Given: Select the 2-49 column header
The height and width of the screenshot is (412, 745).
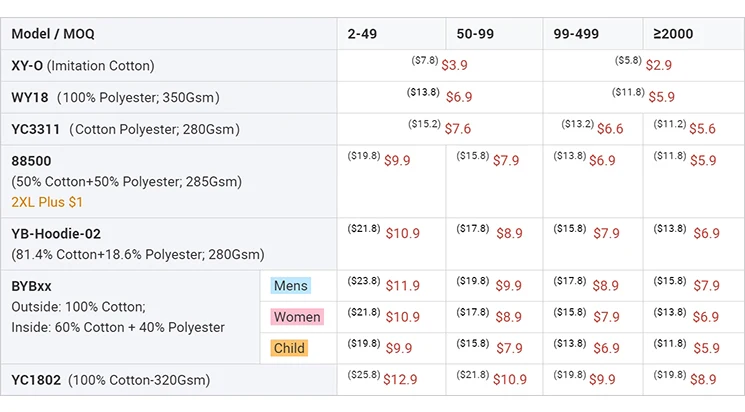Looking at the screenshot, I should 392,34.
